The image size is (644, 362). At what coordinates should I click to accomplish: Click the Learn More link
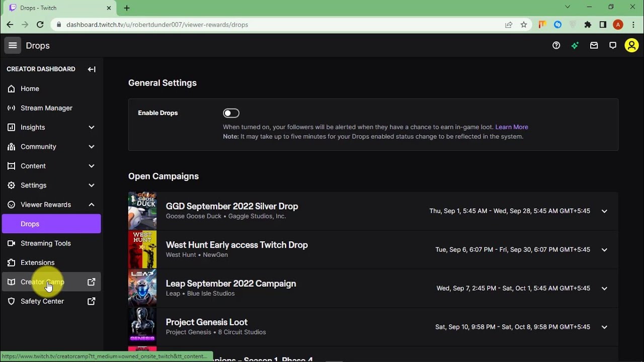pos(512,127)
